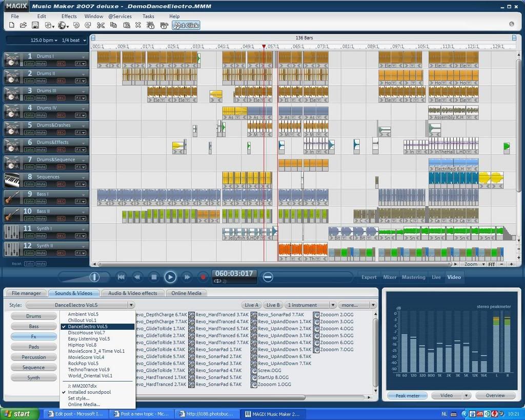
Task: Show the Overview in the monitor panel
Action: point(495,395)
